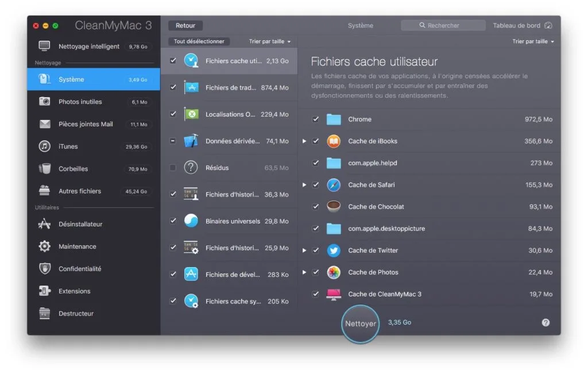The height and width of the screenshot is (374, 588).
Task: Click the Cache de Safari compass icon
Action: pyautogui.click(x=334, y=184)
